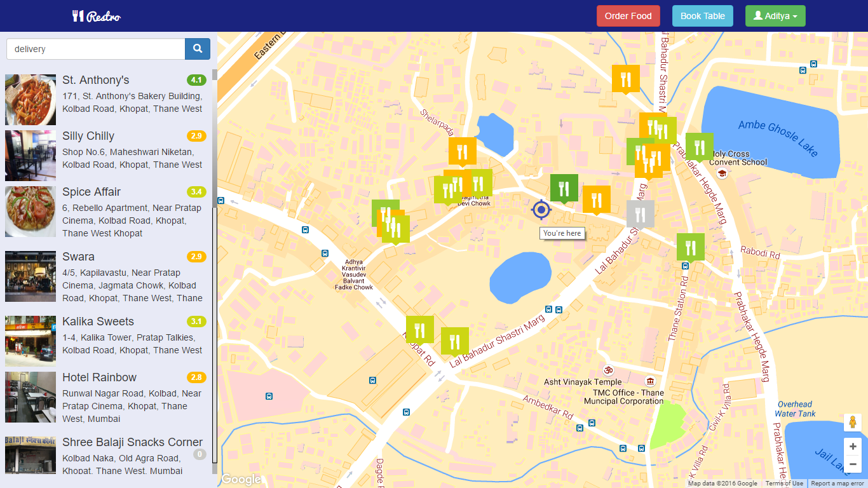868x488 pixels.
Task: Open the Terms of Use link
Action: (784, 484)
